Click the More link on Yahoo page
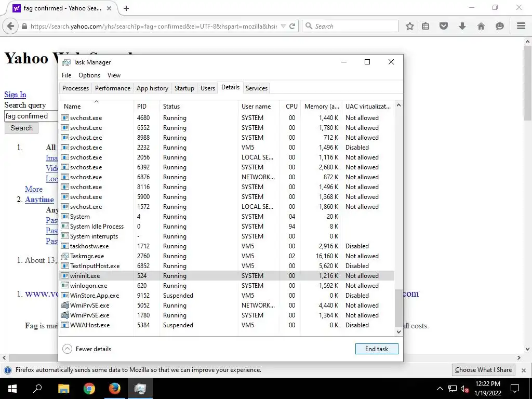532x399 pixels. (x=34, y=189)
